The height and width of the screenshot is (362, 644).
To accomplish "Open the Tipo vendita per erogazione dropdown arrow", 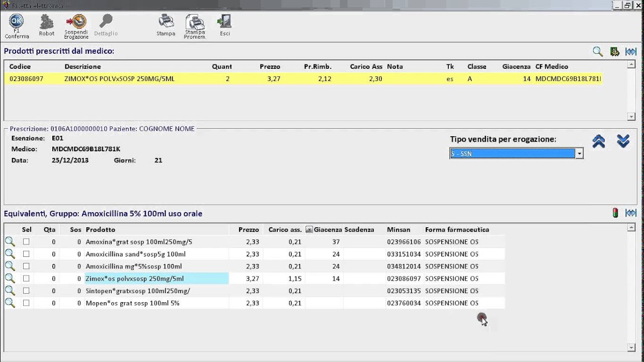I will click(579, 154).
